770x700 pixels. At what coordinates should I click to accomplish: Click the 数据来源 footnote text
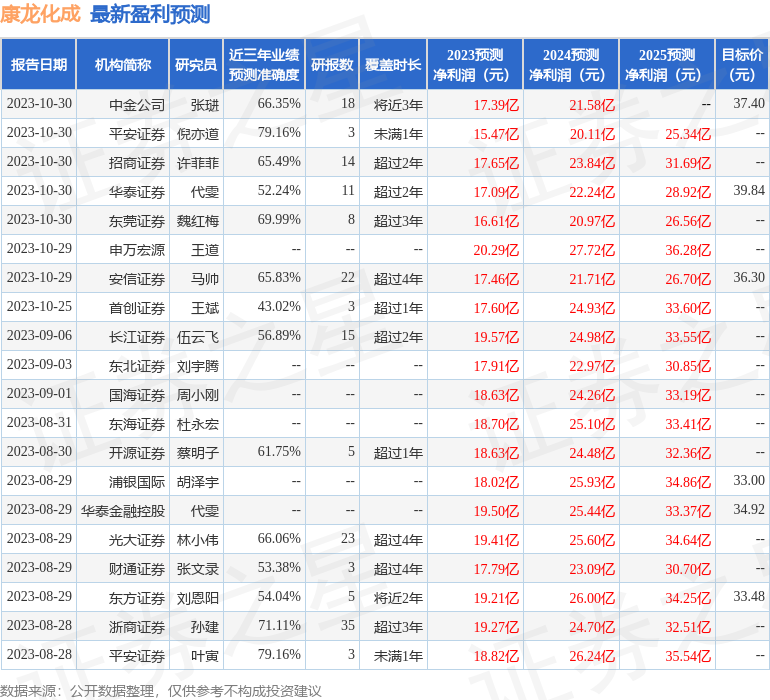point(161,691)
